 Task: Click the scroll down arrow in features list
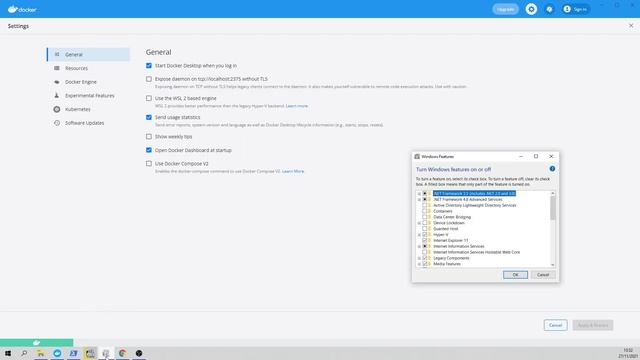(553, 265)
